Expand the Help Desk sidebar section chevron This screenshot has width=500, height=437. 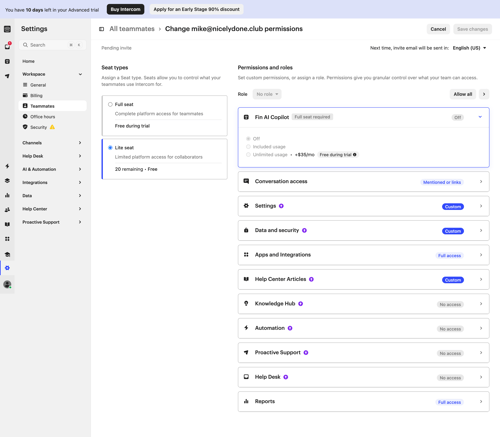point(80,156)
